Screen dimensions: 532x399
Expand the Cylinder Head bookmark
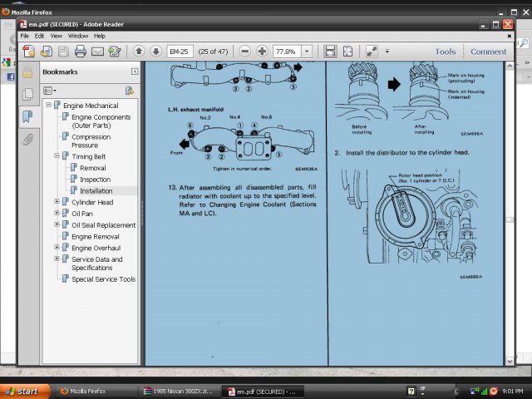(57, 202)
